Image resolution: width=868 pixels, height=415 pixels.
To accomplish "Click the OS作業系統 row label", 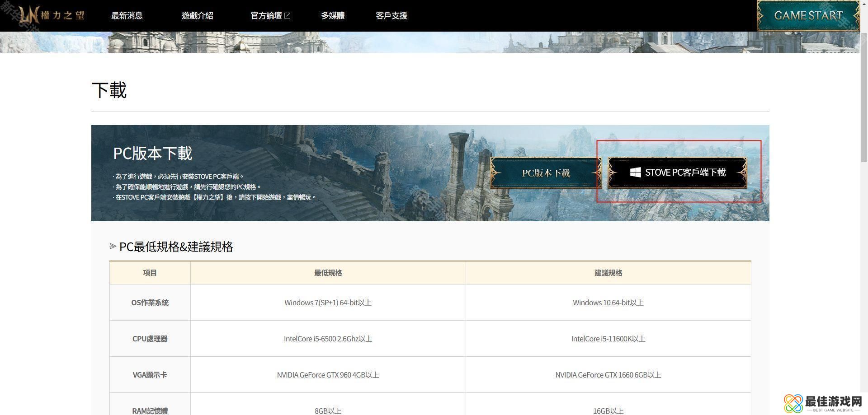I will point(150,303).
